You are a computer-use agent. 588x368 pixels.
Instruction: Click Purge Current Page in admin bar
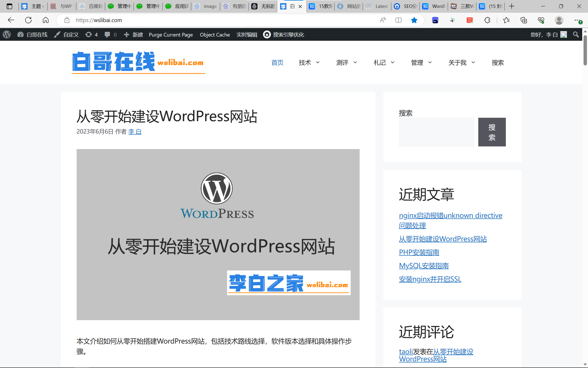point(171,35)
